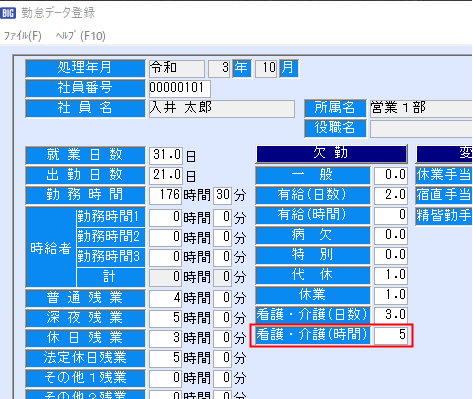Click the 代休 value 1.0
The height and width of the screenshot is (399, 473).
click(x=391, y=275)
